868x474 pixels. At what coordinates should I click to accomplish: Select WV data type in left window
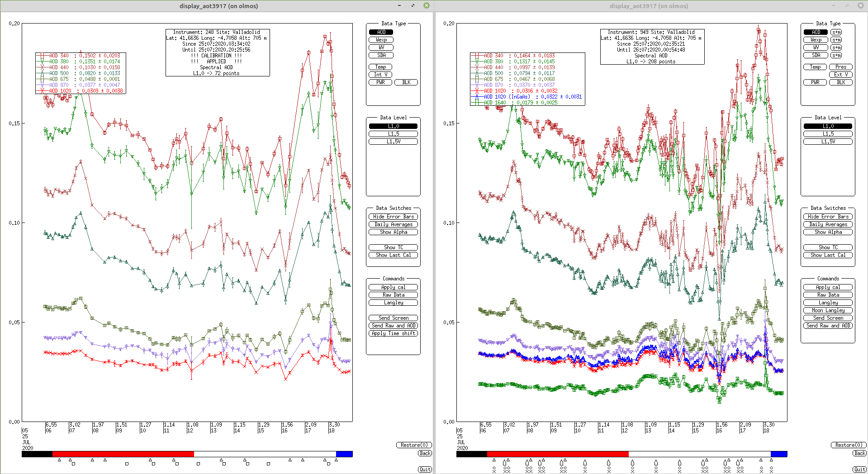coord(381,47)
